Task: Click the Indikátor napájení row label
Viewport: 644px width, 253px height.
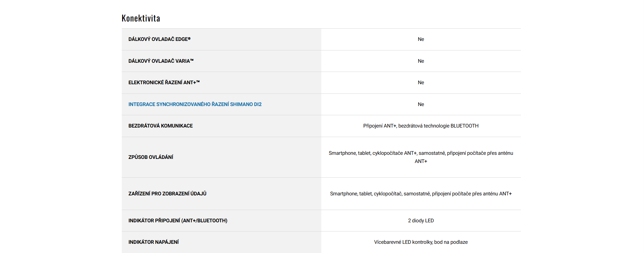Action: click(153, 242)
